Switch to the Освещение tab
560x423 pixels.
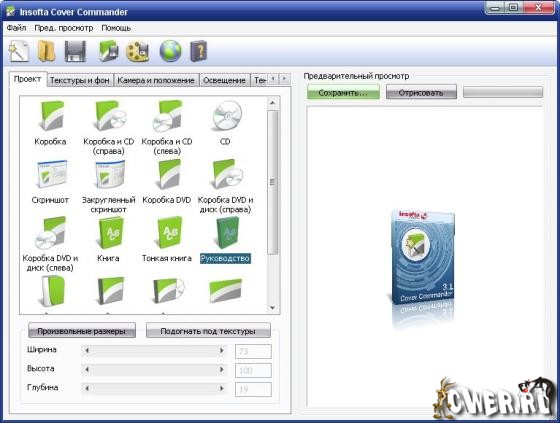tap(224, 80)
